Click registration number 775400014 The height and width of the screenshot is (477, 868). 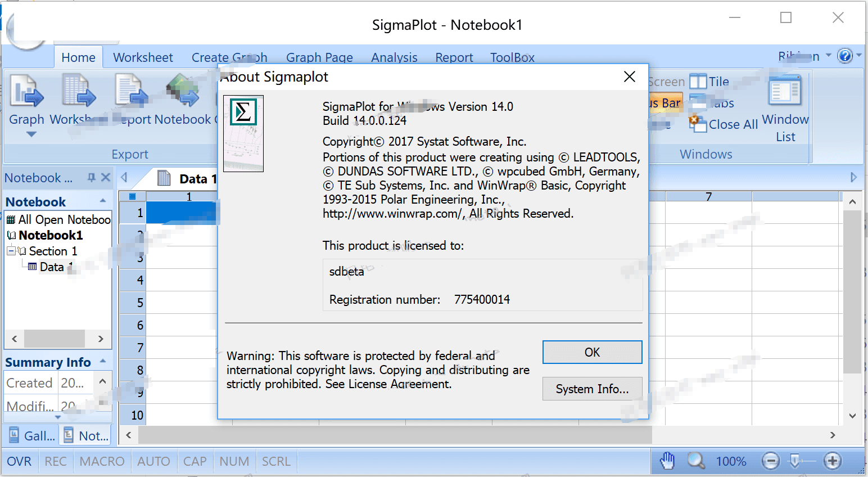pos(482,300)
